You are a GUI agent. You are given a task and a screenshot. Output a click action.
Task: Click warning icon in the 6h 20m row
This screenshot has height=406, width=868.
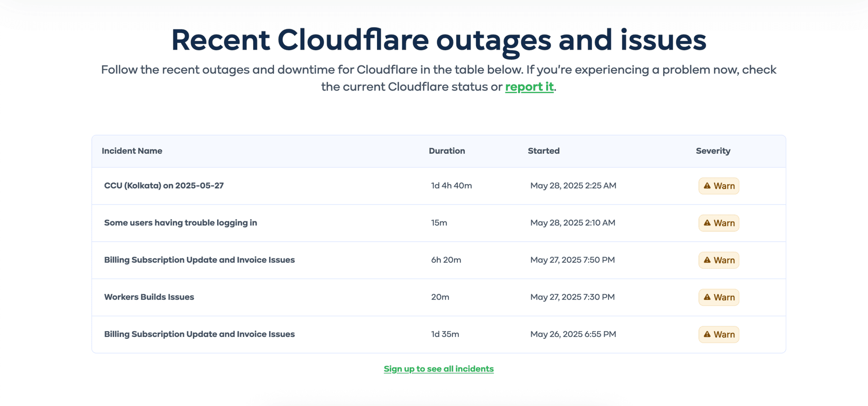(708, 260)
